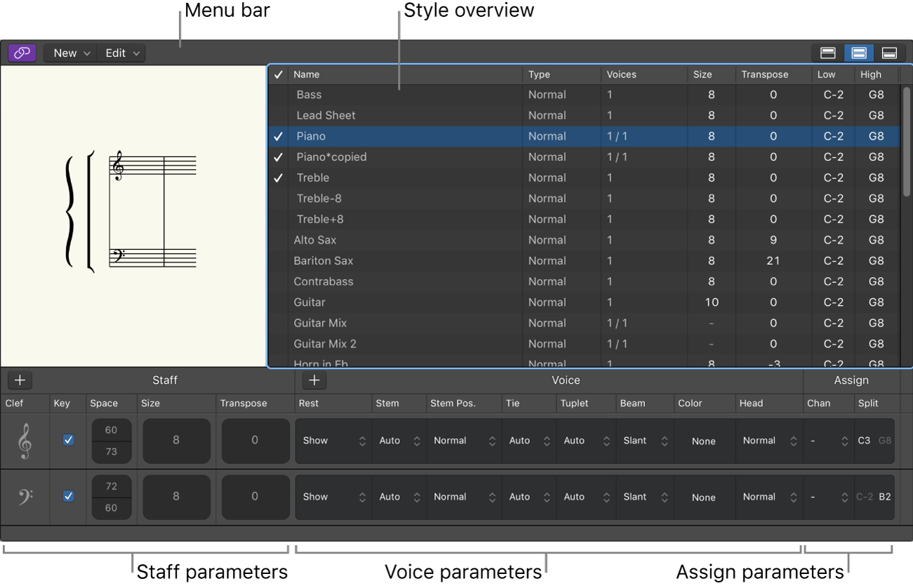This screenshot has height=588, width=913.
Task: Open the New menu
Action: (x=70, y=53)
